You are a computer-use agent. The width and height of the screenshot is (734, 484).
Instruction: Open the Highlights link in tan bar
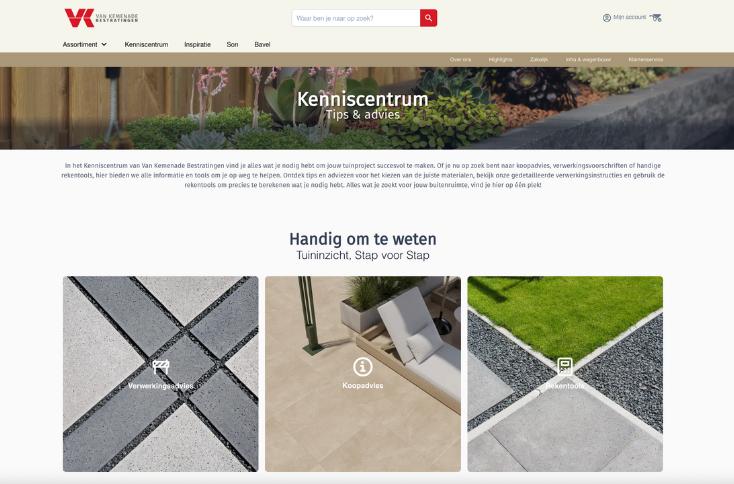500,59
